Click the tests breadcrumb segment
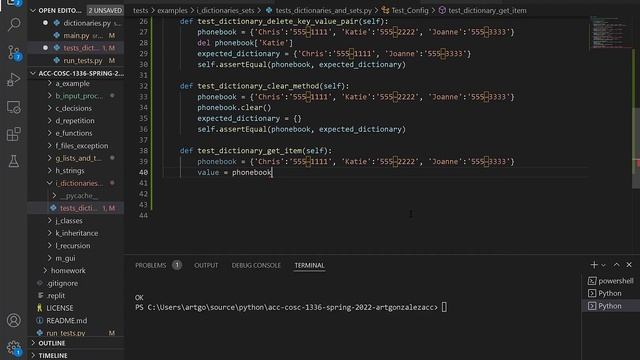 (140, 10)
